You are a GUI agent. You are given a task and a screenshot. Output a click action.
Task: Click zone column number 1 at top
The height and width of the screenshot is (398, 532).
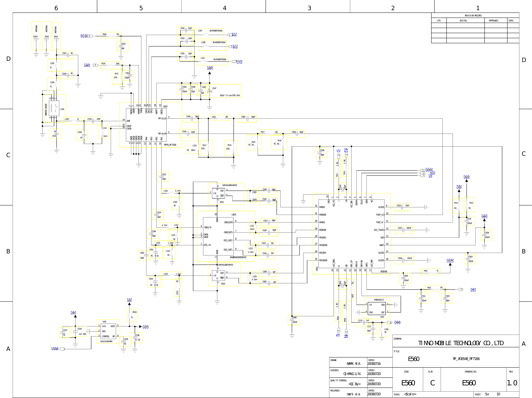pyautogui.click(x=478, y=8)
